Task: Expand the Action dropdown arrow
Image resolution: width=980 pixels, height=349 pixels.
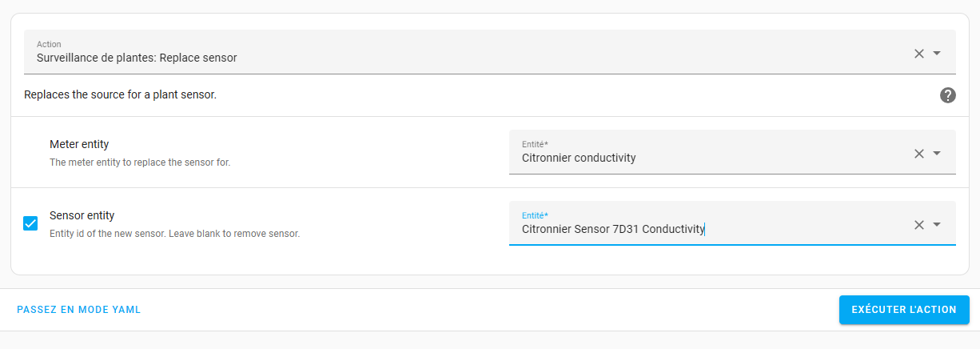Action: click(938, 54)
